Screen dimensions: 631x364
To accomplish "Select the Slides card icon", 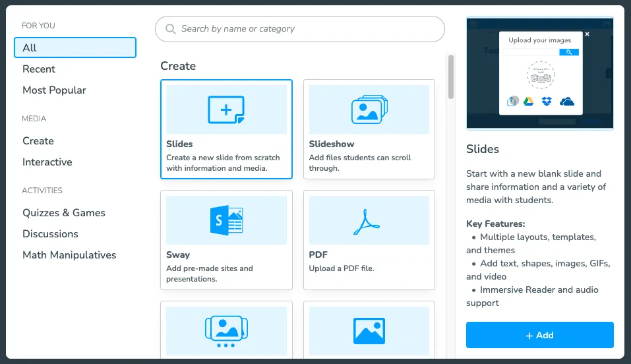I will (226, 109).
